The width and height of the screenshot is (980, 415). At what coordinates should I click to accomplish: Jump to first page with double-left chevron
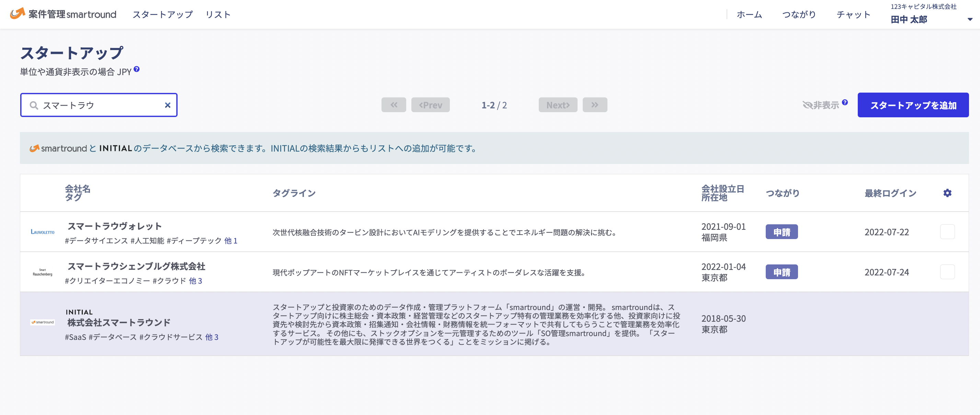(394, 105)
